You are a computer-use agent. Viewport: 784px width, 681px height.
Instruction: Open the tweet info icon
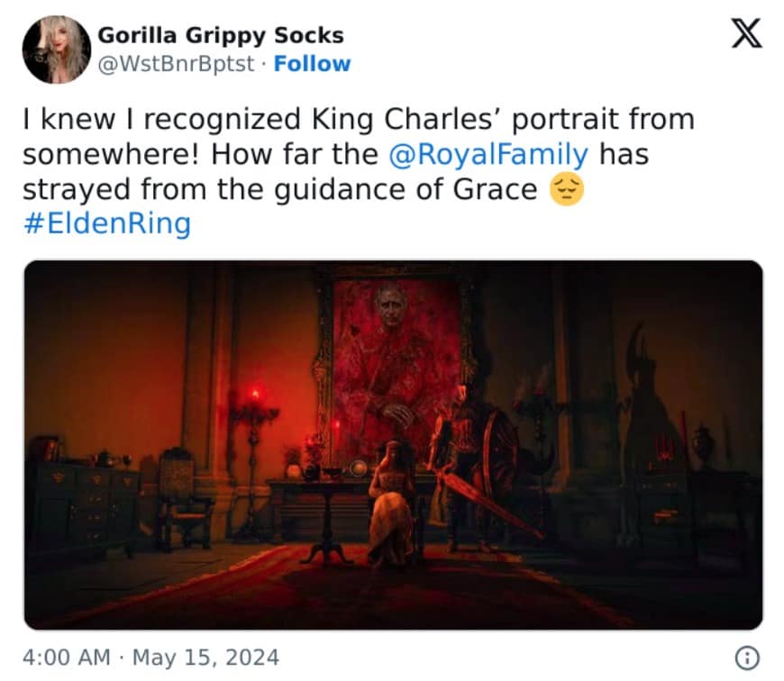[x=744, y=658]
